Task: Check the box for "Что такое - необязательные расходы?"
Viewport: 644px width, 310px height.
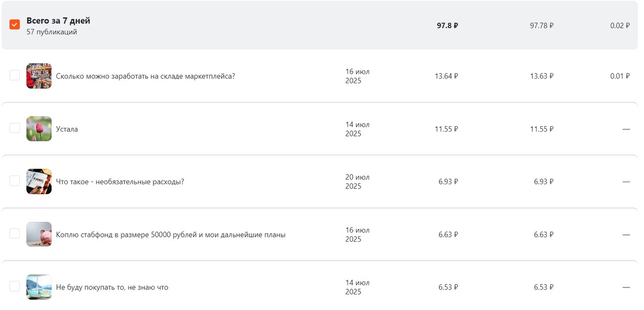Action: pyautogui.click(x=14, y=181)
